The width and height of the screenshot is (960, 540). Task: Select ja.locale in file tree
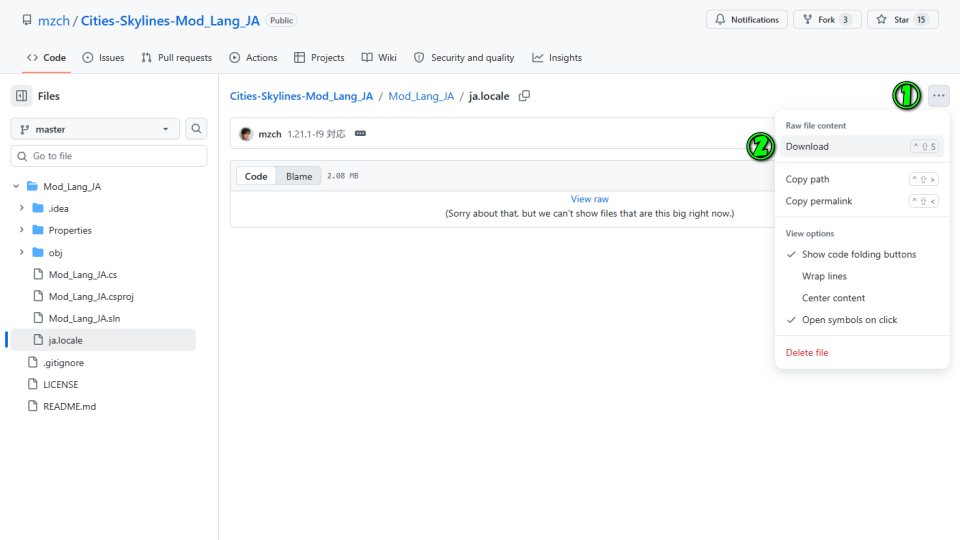tap(103, 340)
